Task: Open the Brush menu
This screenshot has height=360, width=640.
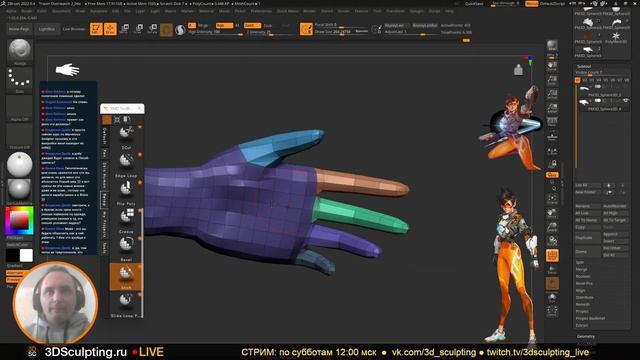Action: coord(27,11)
